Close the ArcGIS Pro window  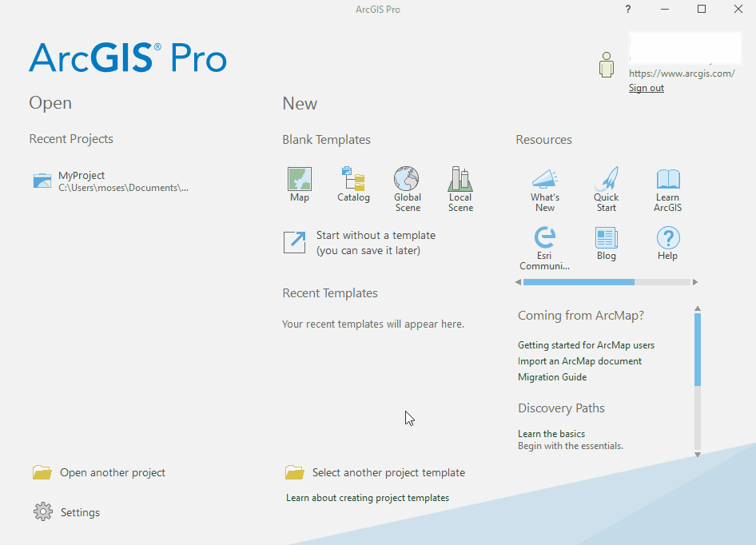[x=738, y=9]
